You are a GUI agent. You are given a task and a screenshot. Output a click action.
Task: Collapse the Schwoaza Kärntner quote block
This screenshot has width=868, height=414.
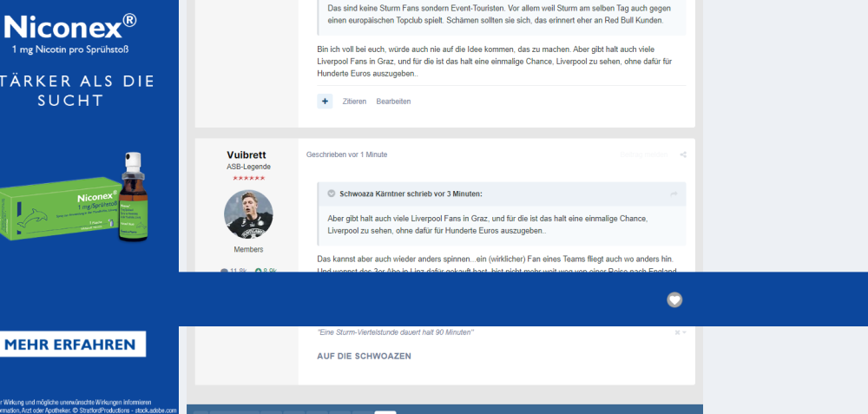click(331, 194)
